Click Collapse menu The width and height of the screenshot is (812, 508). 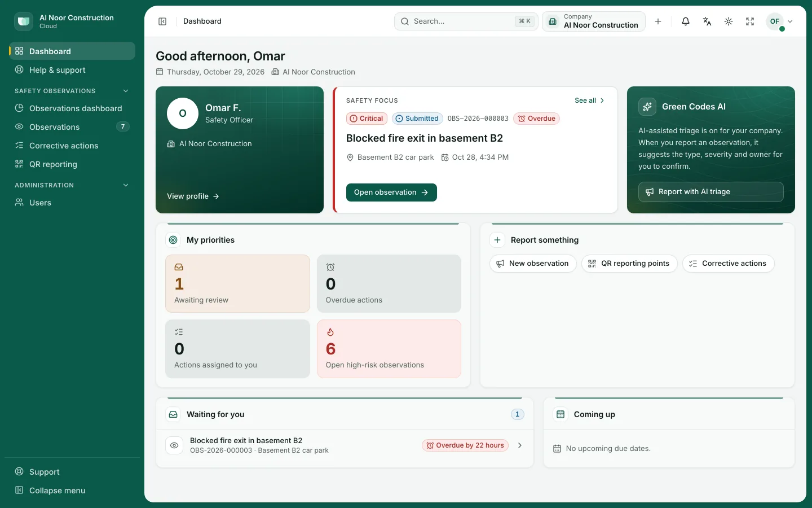(x=72, y=491)
